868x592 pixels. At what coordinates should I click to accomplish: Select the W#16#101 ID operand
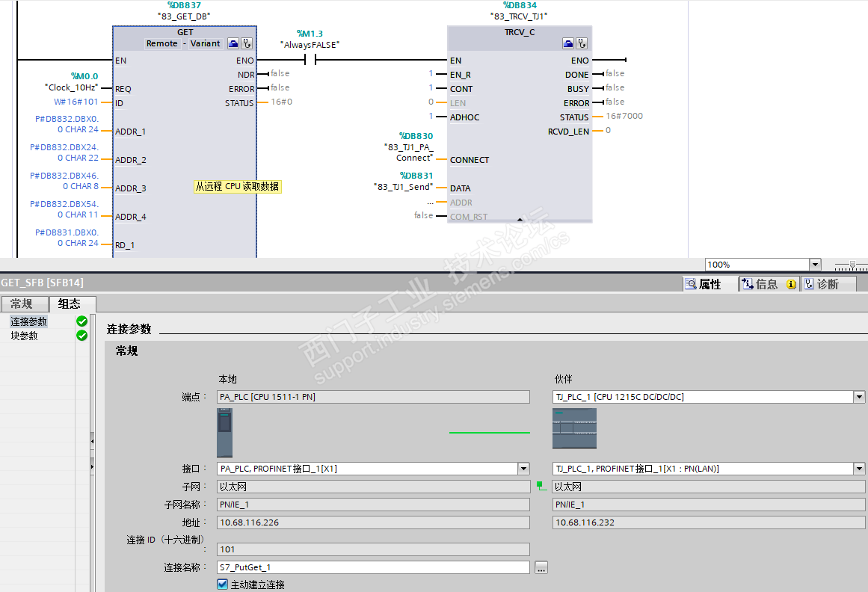pos(76,102)
